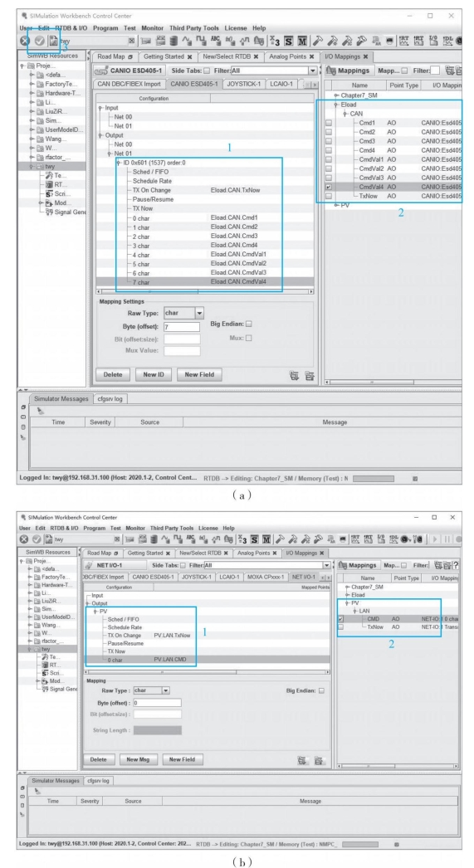The height and width of the screenshot is (868, 474).
Task: Open the Raw Type char dropdown in window (a)
Action: (199, 313)
